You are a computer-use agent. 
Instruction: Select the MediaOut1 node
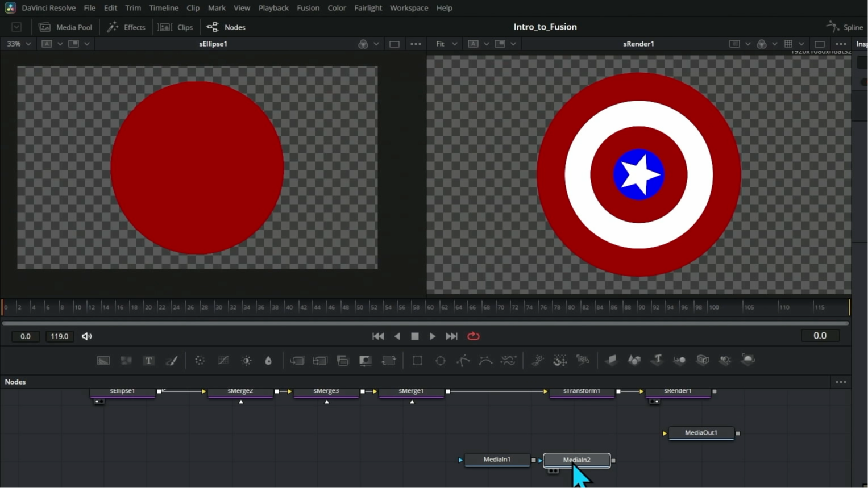coord(701,433)
